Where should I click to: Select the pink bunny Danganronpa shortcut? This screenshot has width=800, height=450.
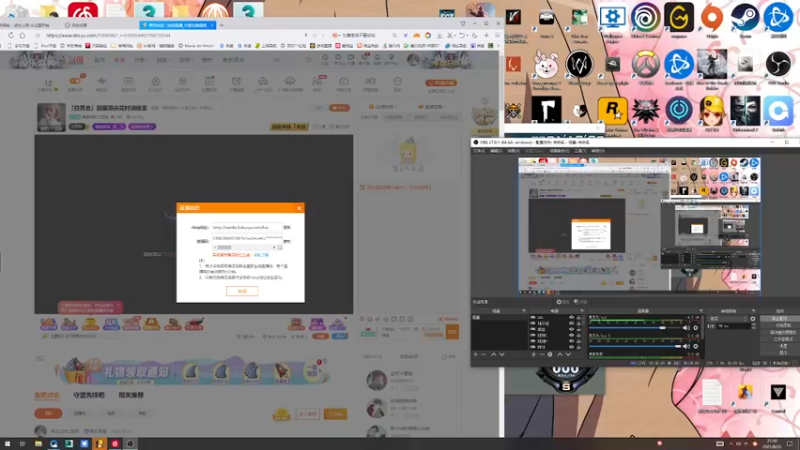coord(546,64)
